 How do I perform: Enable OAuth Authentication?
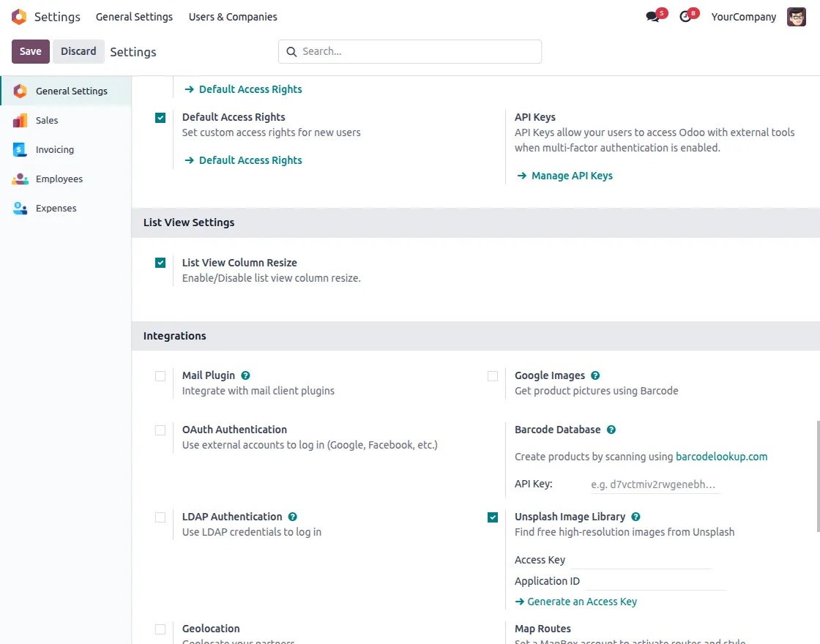[x=160, y=430]
